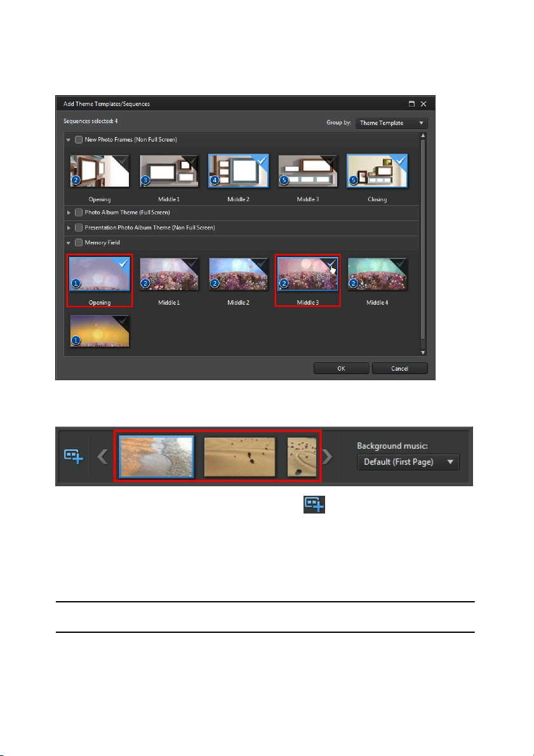Click the Sequences selected: 4 text
The width and height of the screenshot is (534, 756).
click(x=91, y=121)
